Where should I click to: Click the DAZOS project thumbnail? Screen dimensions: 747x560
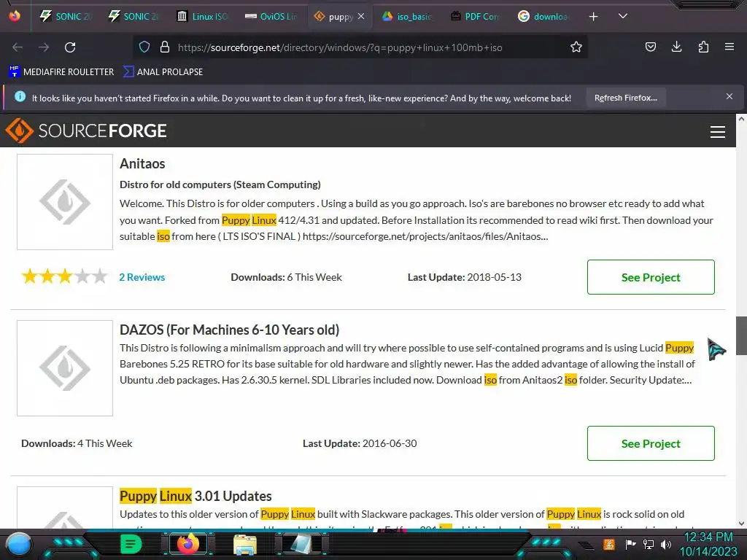click(x=65, y=368)
